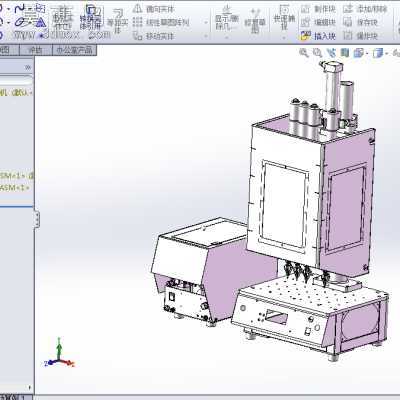Open Display Style icon
Viewport: 400px width, 400px height.
tap(378, 53)
